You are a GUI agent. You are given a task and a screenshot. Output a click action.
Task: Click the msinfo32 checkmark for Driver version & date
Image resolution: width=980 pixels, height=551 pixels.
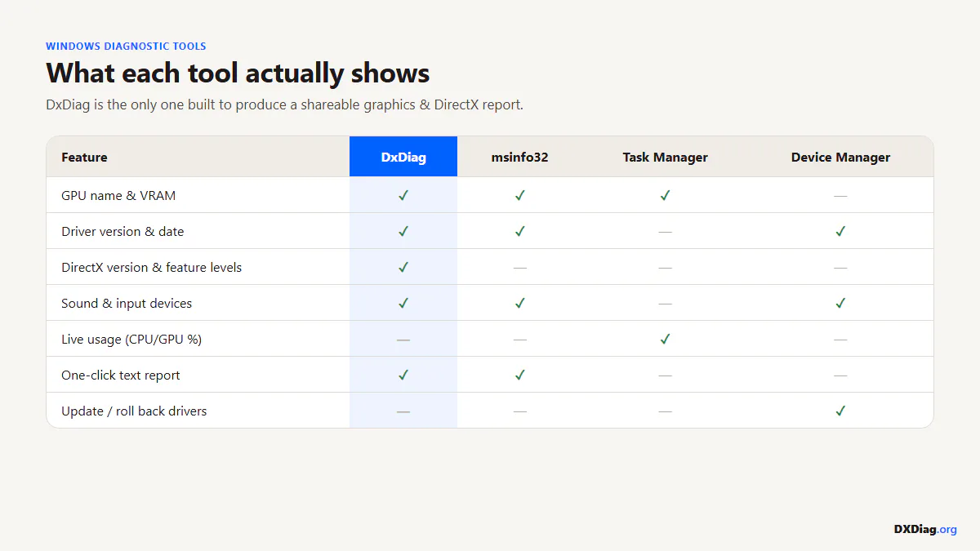(x=520, y=231)
